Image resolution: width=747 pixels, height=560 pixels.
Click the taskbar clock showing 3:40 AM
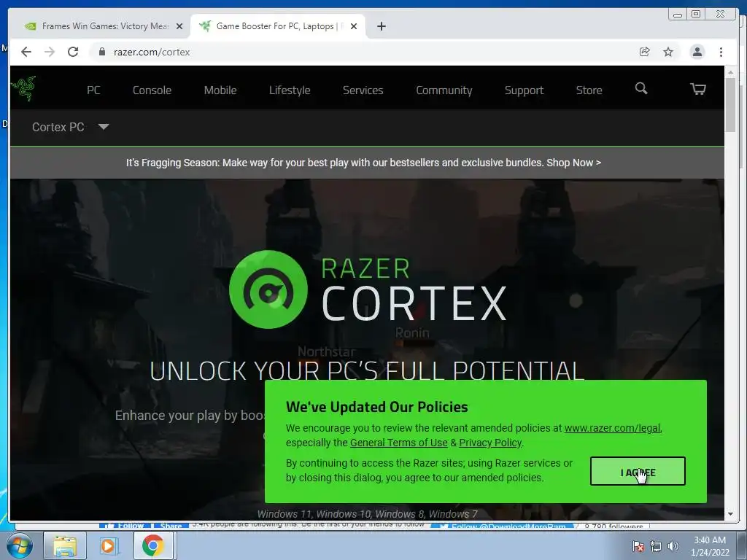[710, 546]
